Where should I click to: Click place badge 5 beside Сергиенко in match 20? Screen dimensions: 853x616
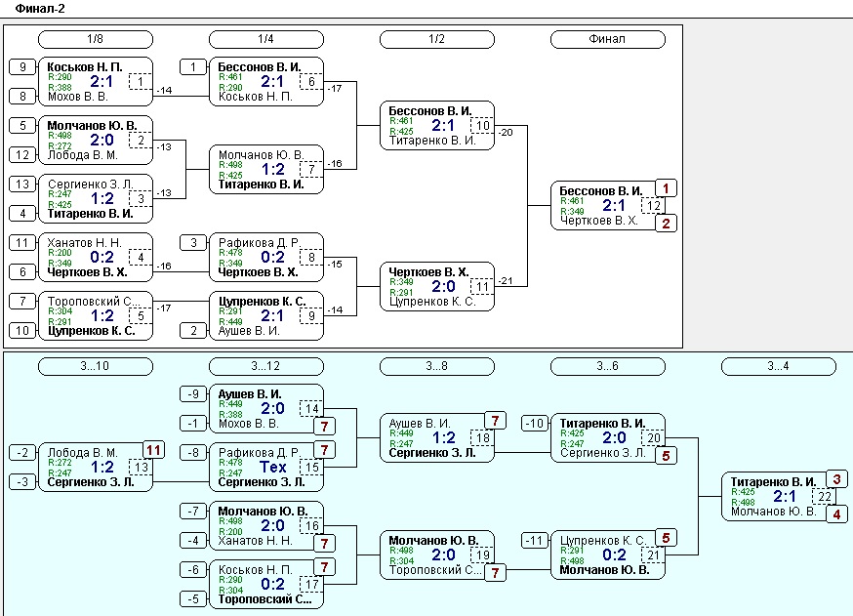pyautogui.click(x=666, y=456)
